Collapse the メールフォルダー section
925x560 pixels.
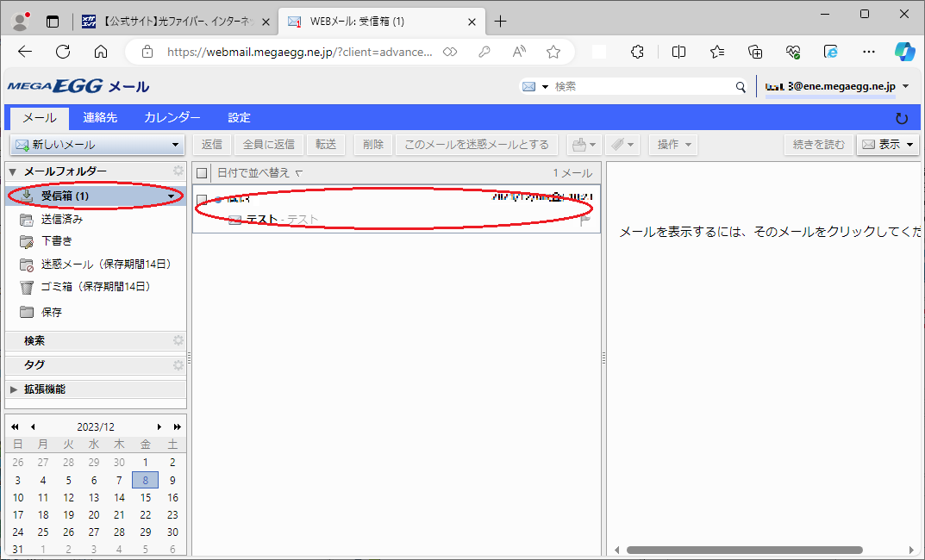tap(12, 171)
